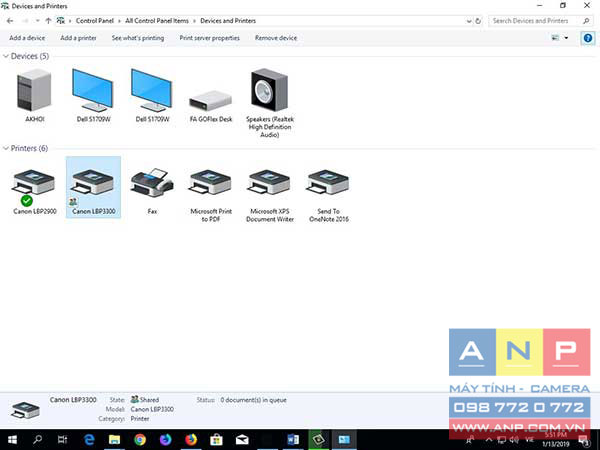Select Microsoft XPS Document Writer
This screenshot has height=450, width=600.
(x=270, y=183)
